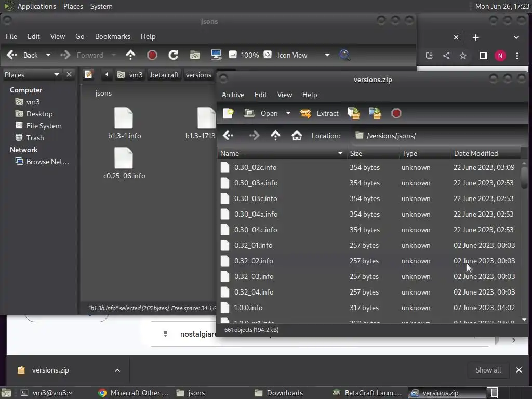The image size is (532, 399).
Task: Go back in the archive location bar
Action: [228, 136]
